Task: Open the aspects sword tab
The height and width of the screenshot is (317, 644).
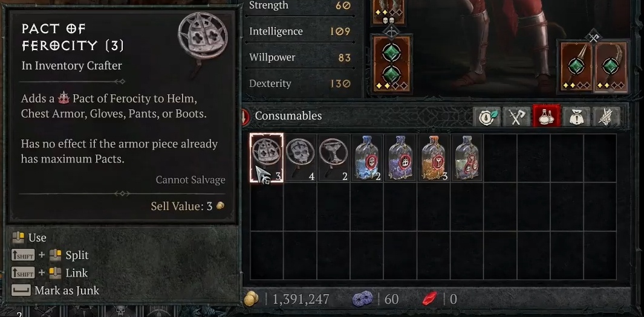Action: (606, 116)
